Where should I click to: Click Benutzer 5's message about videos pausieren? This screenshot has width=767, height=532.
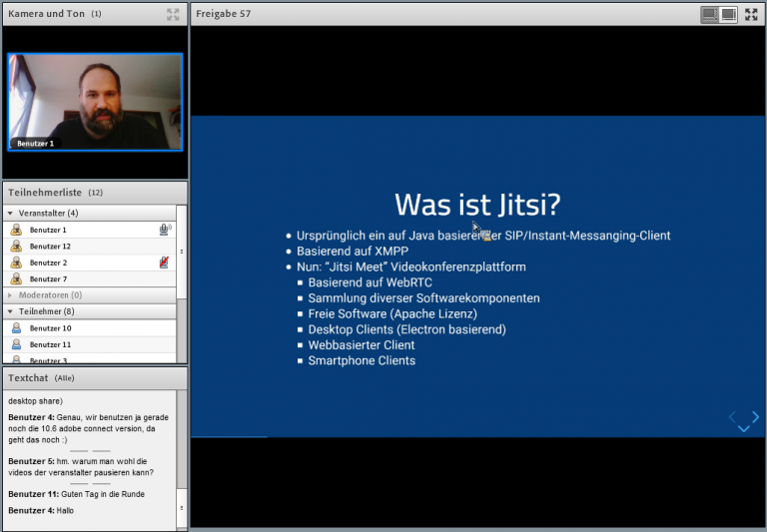click(x=81, y=467)
